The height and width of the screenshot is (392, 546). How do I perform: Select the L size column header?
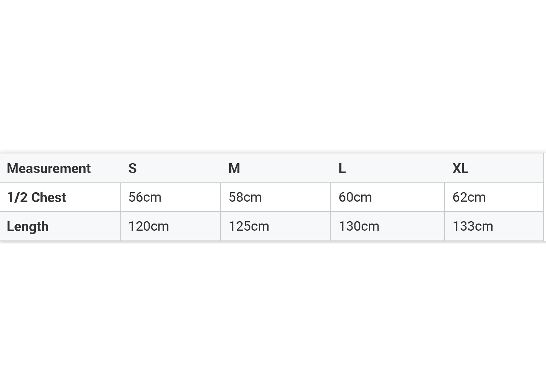point(342,168)
